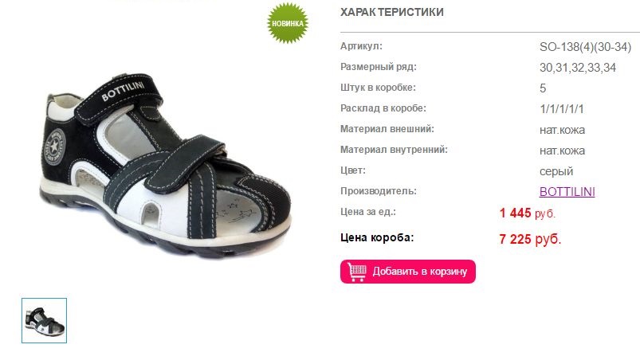Click the Артикул label
The height and width of the screenshot is (364, 640).
click(361, 46)
